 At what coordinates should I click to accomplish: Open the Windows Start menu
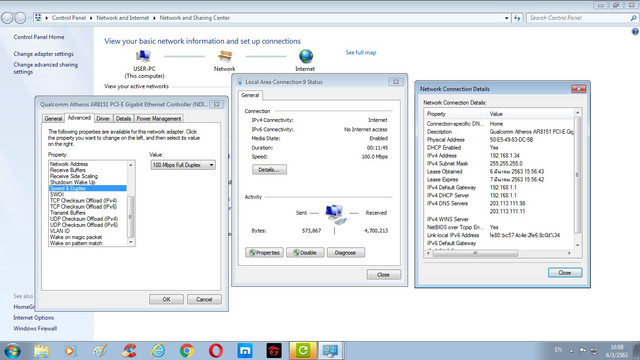[x=12, y=351]
